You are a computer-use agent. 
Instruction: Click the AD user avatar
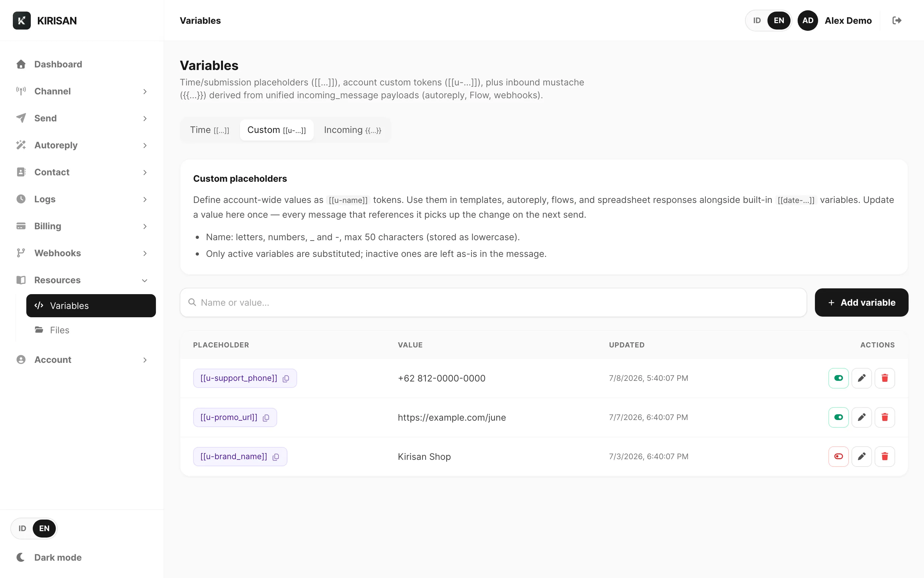808,21
